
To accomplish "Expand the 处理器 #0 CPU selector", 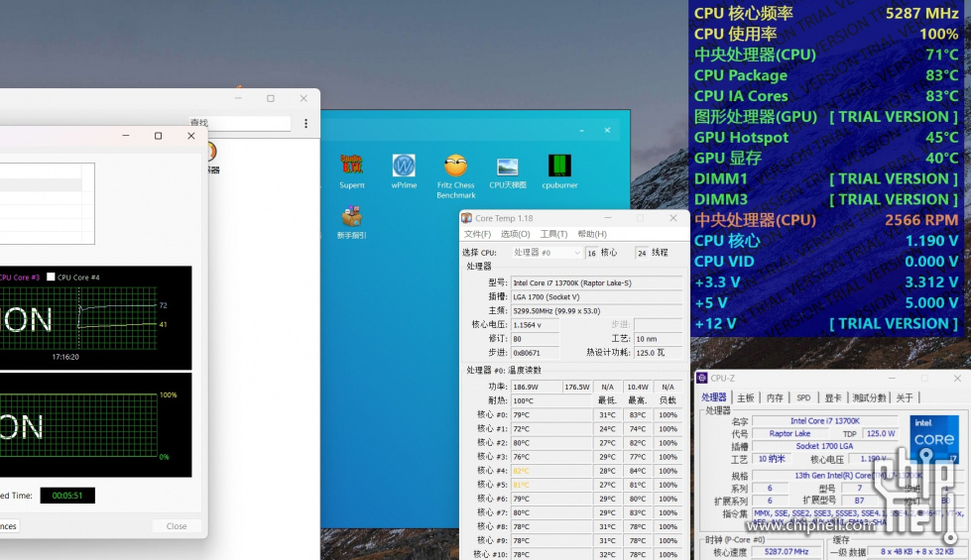I will (x=546, y=253).
